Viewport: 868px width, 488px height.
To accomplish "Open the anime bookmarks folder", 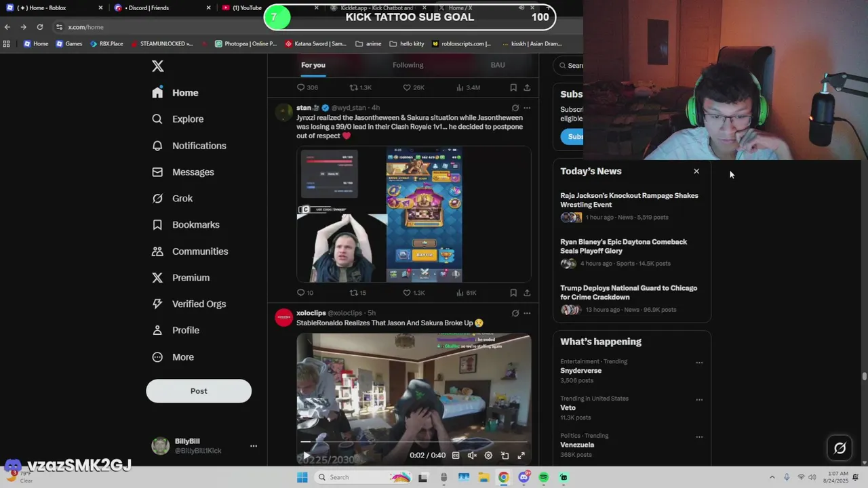I will tap(368, 43).
